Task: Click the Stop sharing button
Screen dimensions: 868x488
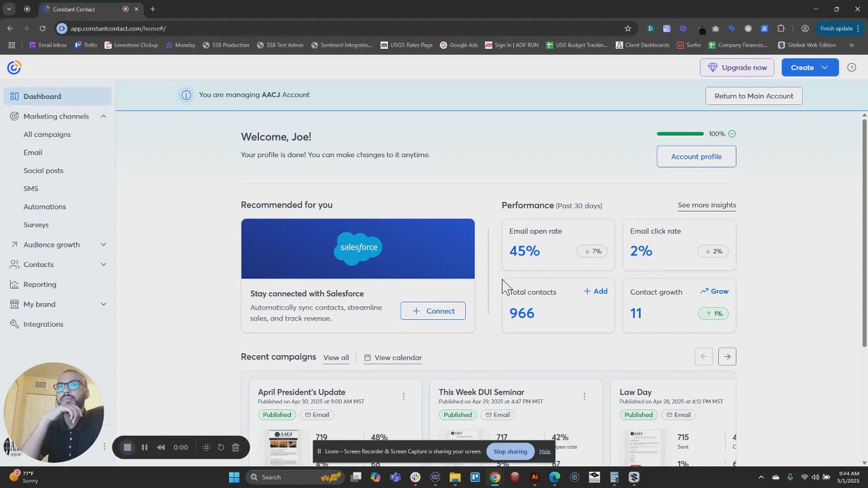Action: coord(510,451)
